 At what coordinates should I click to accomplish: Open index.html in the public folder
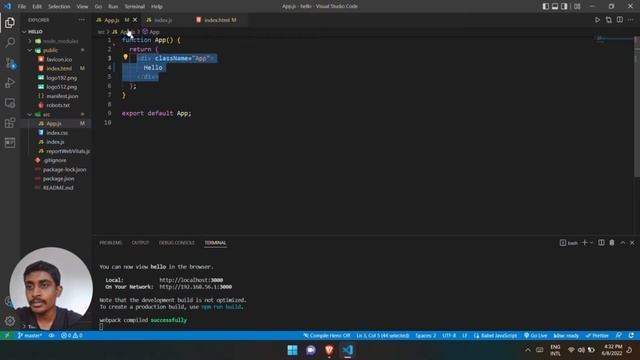tap(59, 68)
